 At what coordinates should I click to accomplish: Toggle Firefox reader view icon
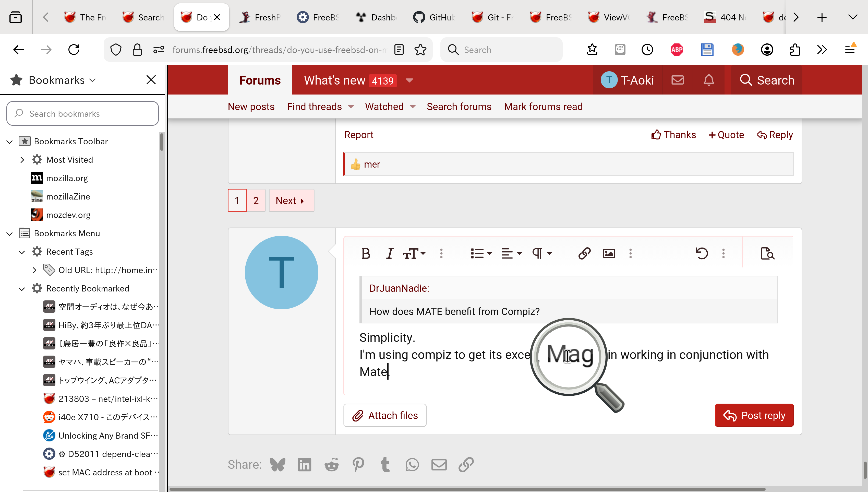pos(399,50)
